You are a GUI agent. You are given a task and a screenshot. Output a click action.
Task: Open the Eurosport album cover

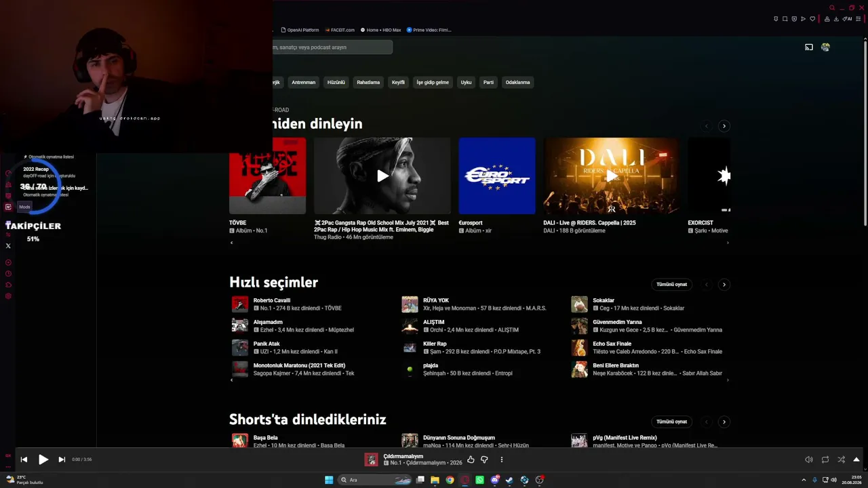pyautogui.click(x=497, y=176)
